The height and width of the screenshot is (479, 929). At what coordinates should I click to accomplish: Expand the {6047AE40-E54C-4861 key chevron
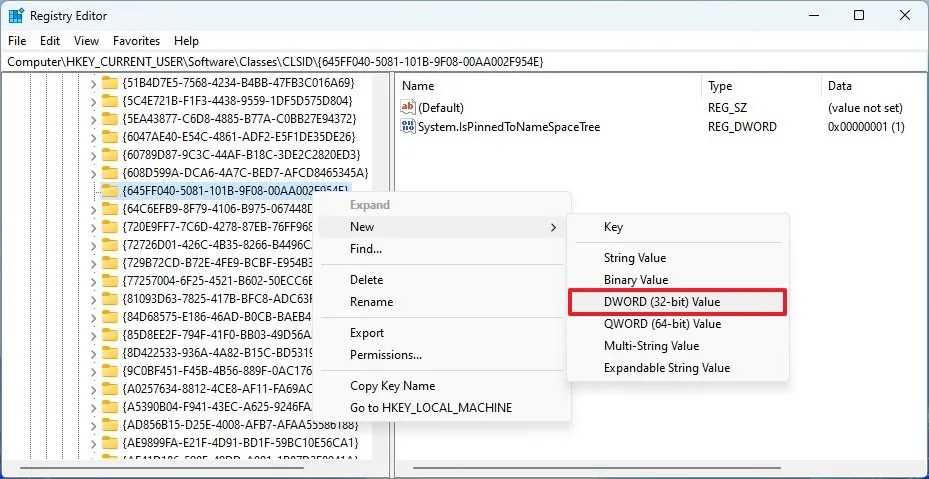click(93, 138)
